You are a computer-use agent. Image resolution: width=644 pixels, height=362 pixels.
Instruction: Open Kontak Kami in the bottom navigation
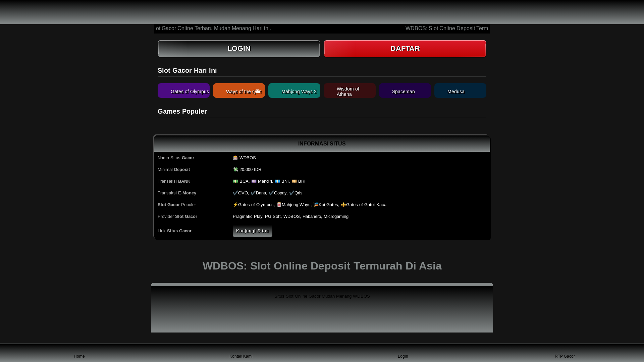point(241,356)
